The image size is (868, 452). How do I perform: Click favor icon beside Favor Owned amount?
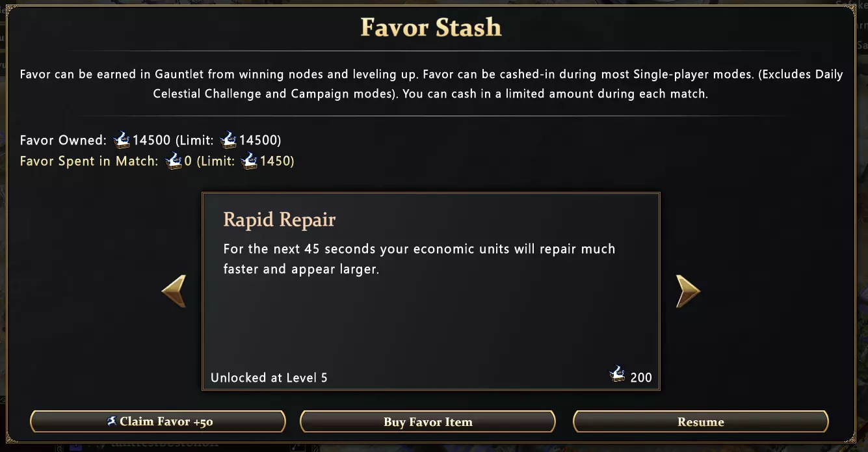[x=122, y=140]
